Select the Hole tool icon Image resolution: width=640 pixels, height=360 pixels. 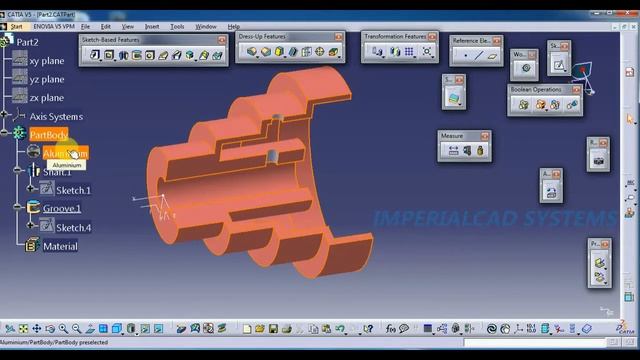[150, 55]
